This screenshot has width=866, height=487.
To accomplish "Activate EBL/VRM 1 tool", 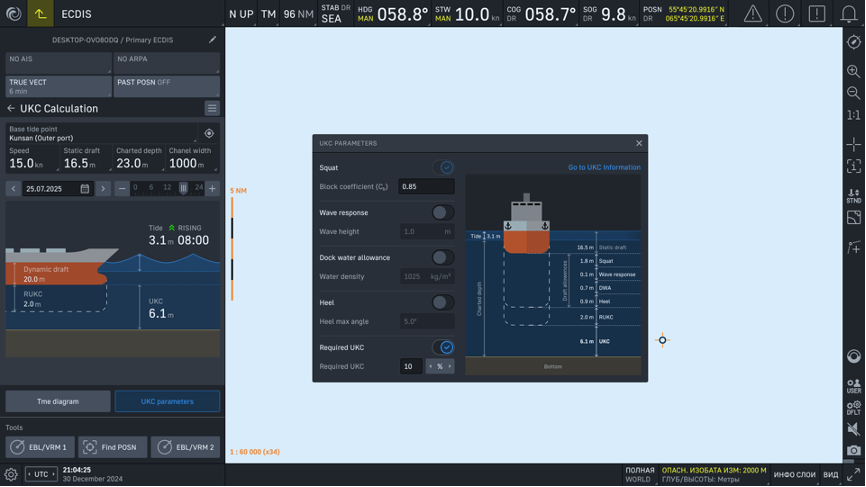I will tap(40, 447).
